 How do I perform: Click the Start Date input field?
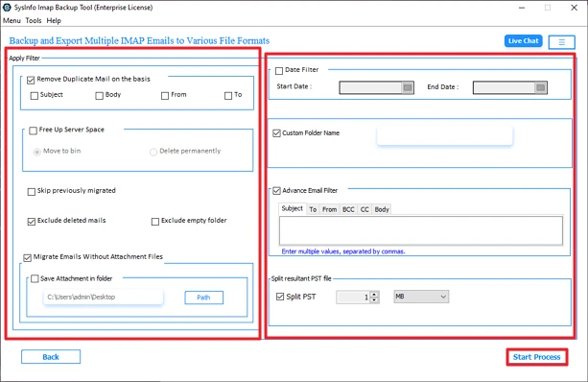pos(371,87)
